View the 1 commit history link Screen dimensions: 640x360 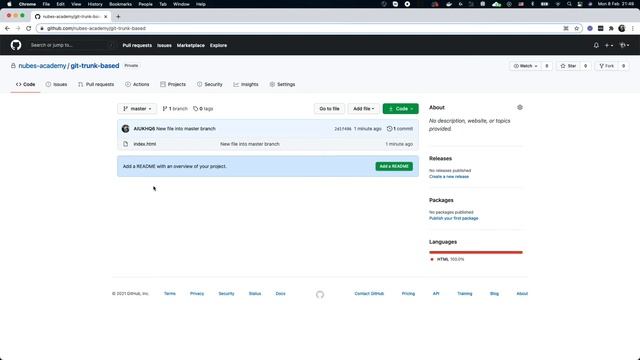point(400,129)
